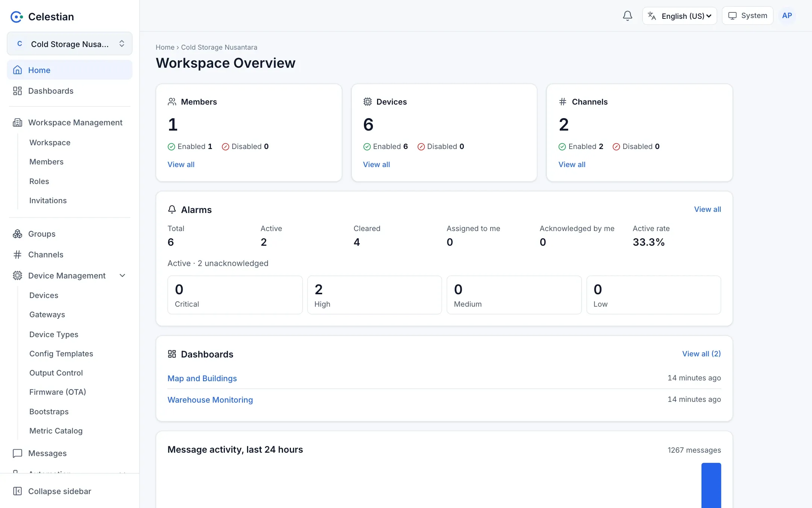
Task: Click the Device Management chip icon
Action: [x=17, y=275]
